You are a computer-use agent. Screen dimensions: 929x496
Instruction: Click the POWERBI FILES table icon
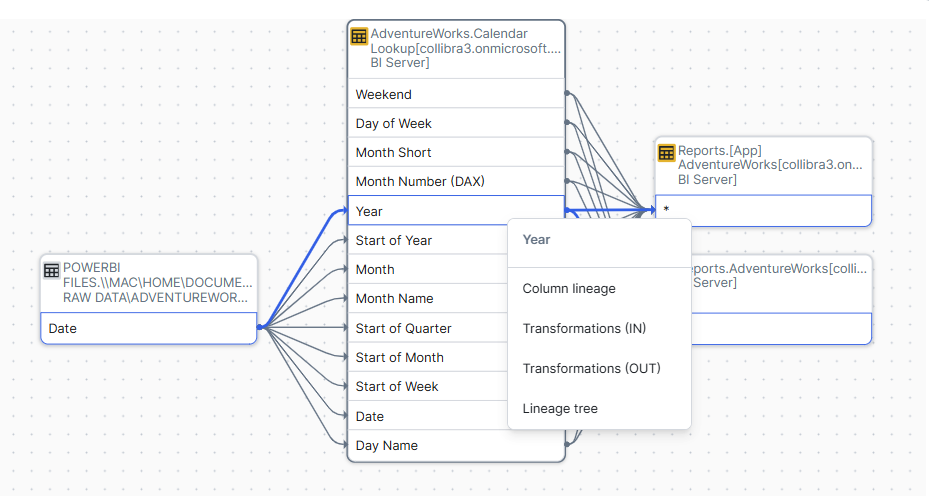tap(52, 270)
